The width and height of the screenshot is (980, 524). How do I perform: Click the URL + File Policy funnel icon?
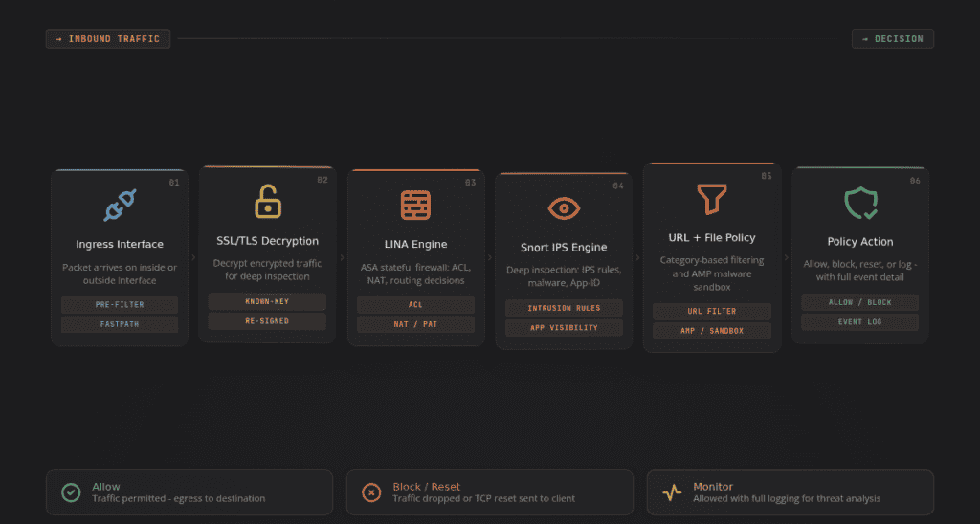pyautogui.click(x=712, y=199)
